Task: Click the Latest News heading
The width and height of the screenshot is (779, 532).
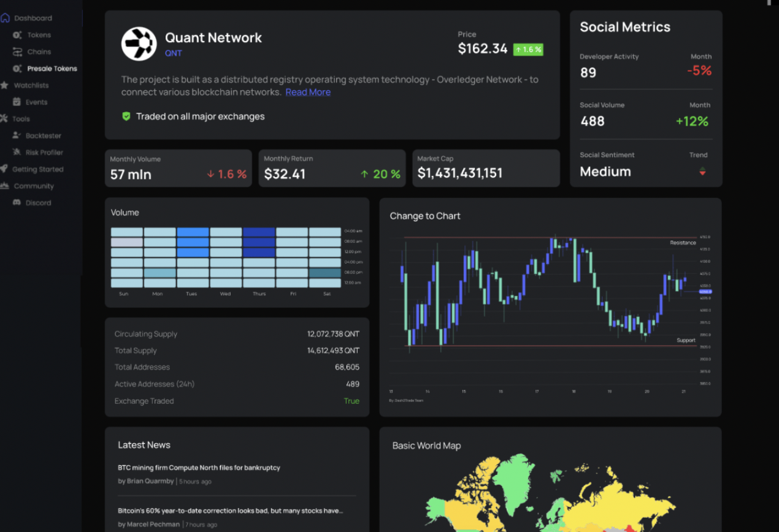Action: pos(144,445)
